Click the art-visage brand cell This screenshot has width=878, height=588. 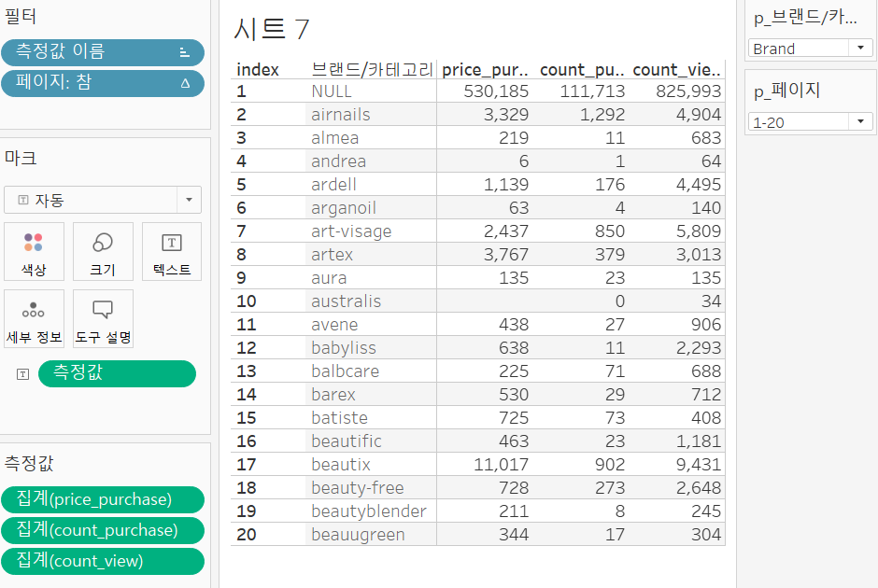[x=351, y=231]
